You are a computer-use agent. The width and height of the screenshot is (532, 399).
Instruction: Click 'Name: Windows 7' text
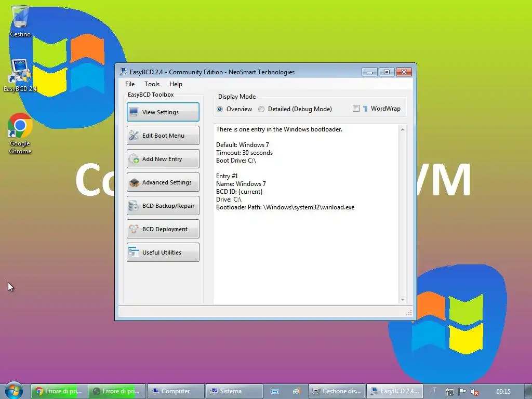tap(241, 184)
